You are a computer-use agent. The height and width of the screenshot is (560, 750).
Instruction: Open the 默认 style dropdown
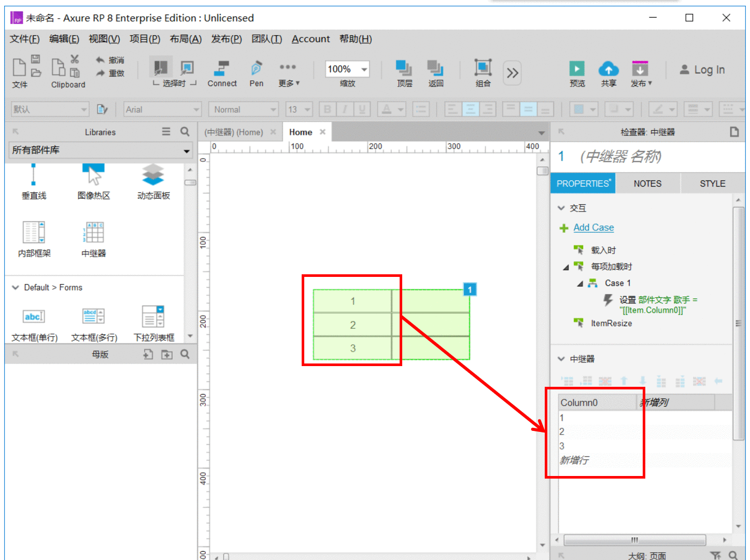(x=50, y=109)
